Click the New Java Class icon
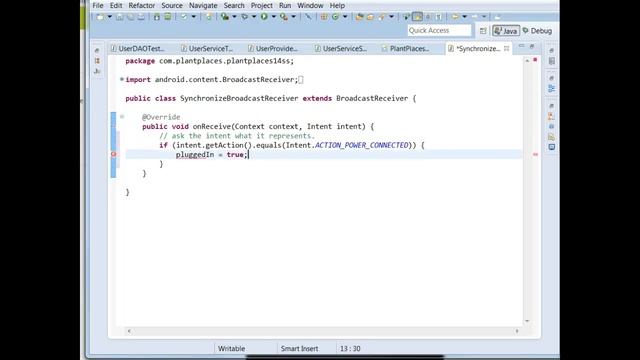Viewport: 640px width, 360px height. 336,17
